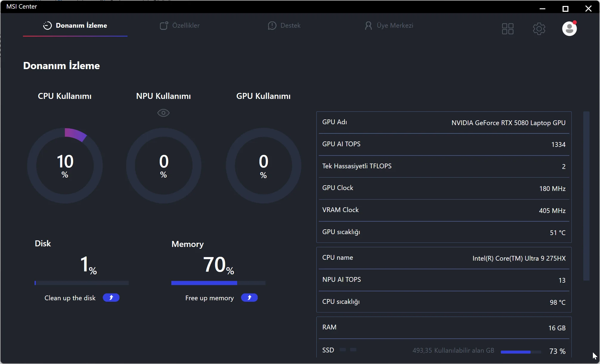
Task: Click the 1334 GPU AI TOPS value
Action: coord(558,145)
